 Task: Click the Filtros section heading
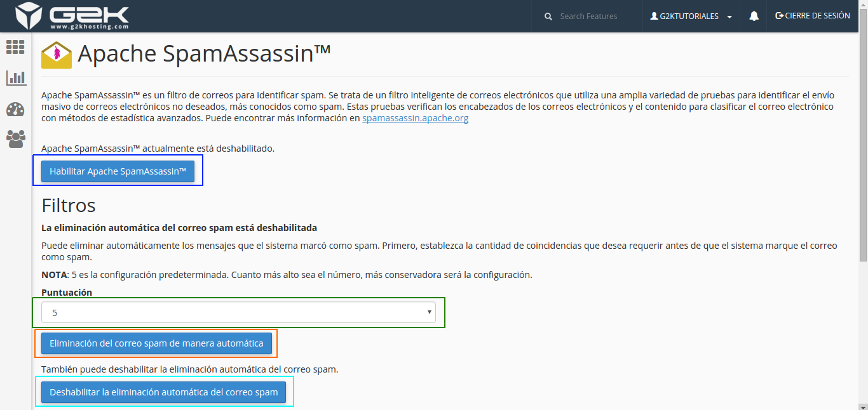[x=69, y=205]
